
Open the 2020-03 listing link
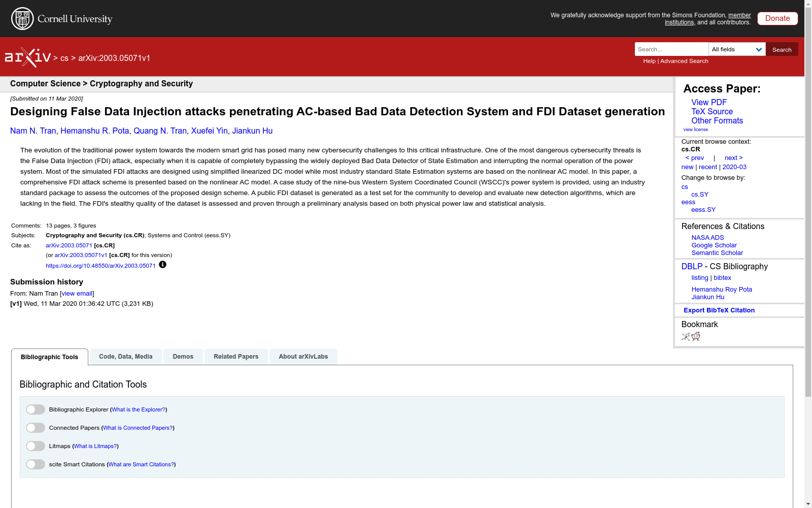[734, 167]
